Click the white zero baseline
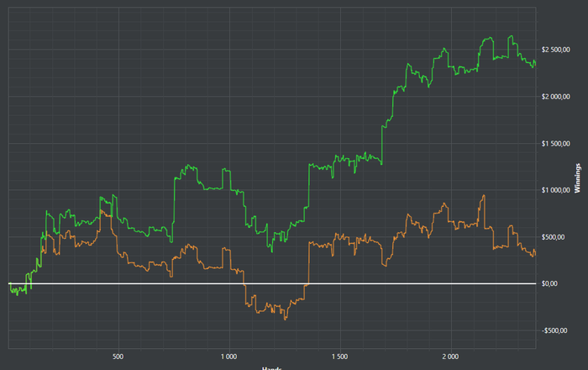Screen dimensions: 588x370 click(x=272, y=283)
